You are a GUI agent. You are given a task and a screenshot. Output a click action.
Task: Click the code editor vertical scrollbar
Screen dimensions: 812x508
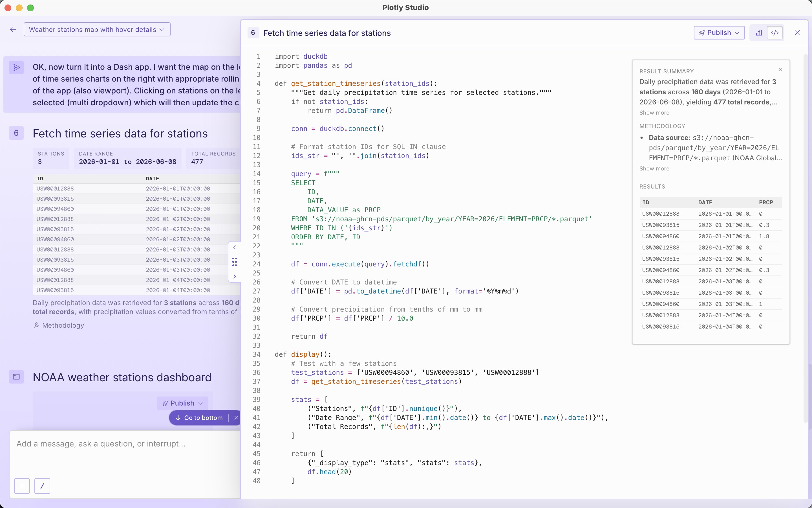[x=805, y=238]
